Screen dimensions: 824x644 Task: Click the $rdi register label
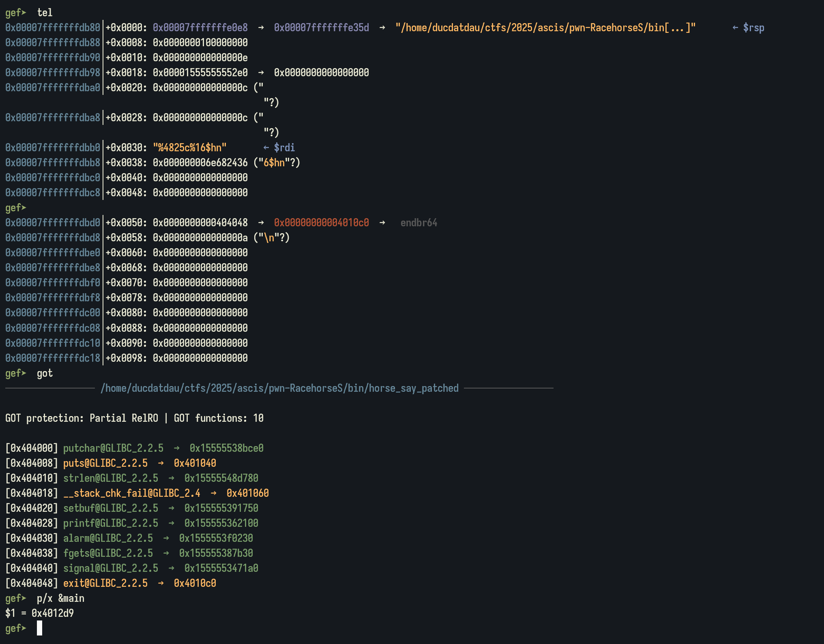284,148
